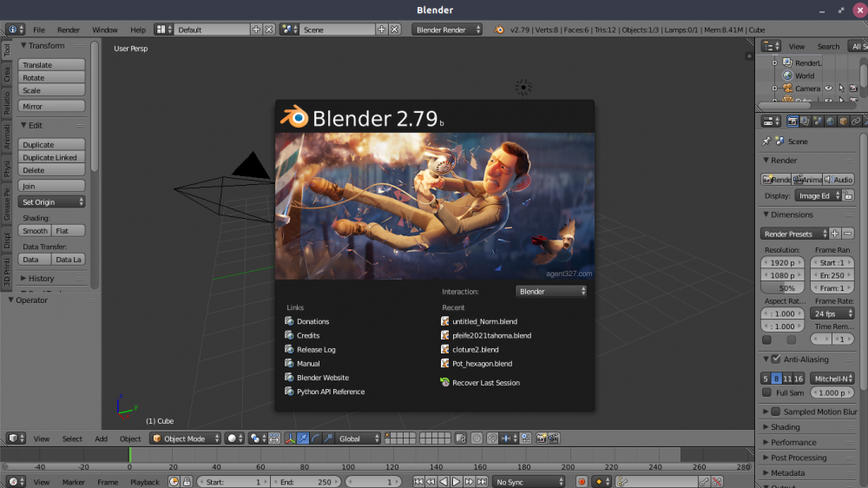Add a render preset with plus button

835,234
